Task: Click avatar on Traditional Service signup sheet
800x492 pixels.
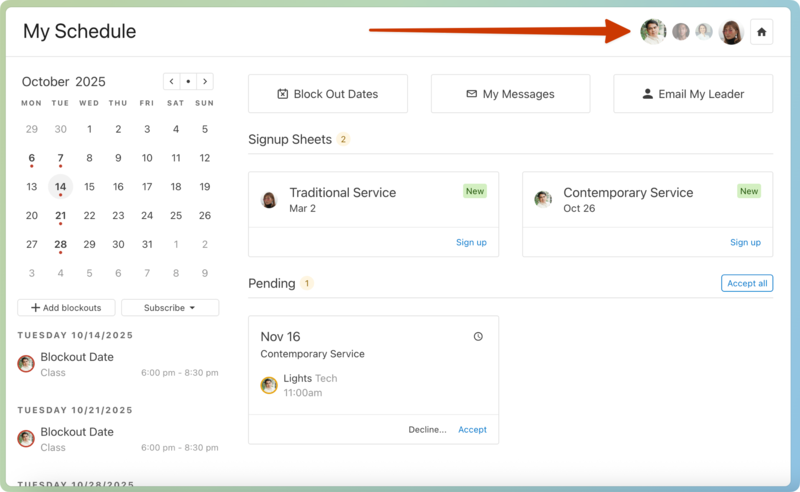Action: [269, 200]
